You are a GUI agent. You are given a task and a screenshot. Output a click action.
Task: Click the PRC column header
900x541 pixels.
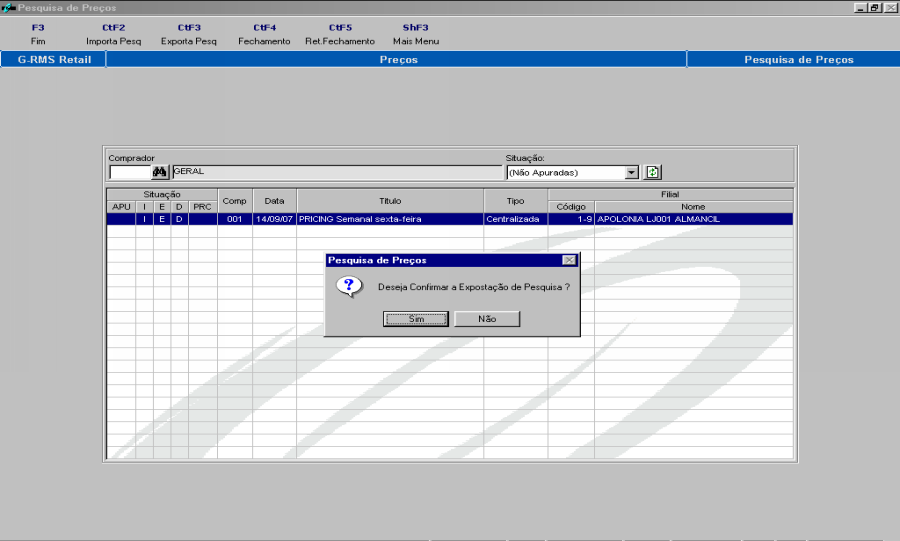pyautogui.click(x=202, y=207)
